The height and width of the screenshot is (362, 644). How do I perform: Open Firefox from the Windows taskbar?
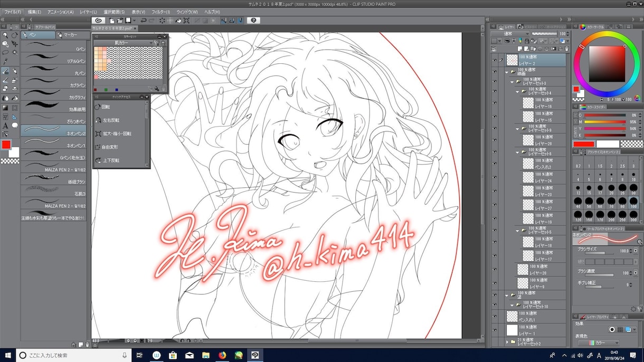[222, 355]
